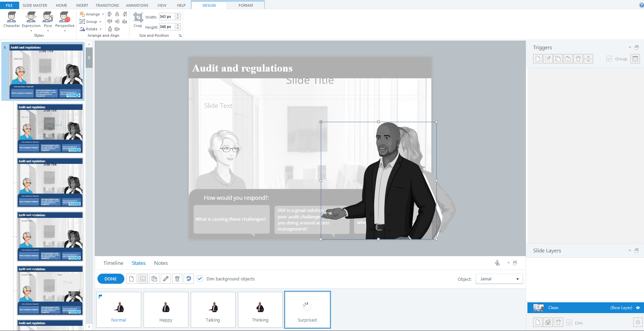Click the delete state trash icon
The width and height of the screenshot is (644, 331).
[177, 279]
